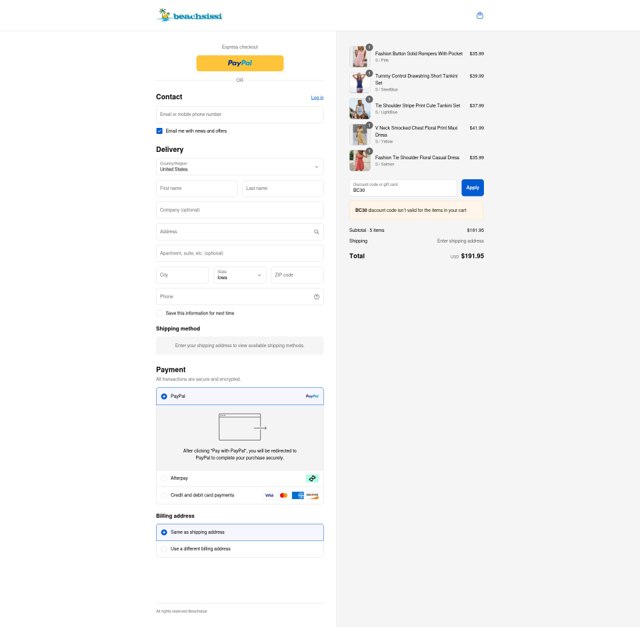Click the $37.99 tankini set price

[x=477, y=106]
